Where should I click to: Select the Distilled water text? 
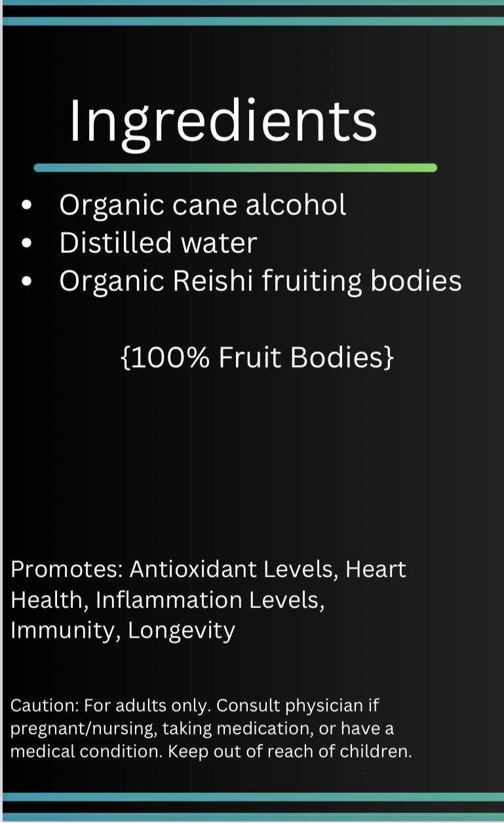coord(158,243)
